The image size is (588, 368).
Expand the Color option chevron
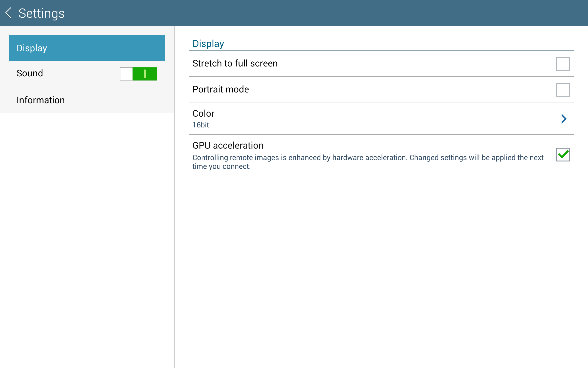564,119
